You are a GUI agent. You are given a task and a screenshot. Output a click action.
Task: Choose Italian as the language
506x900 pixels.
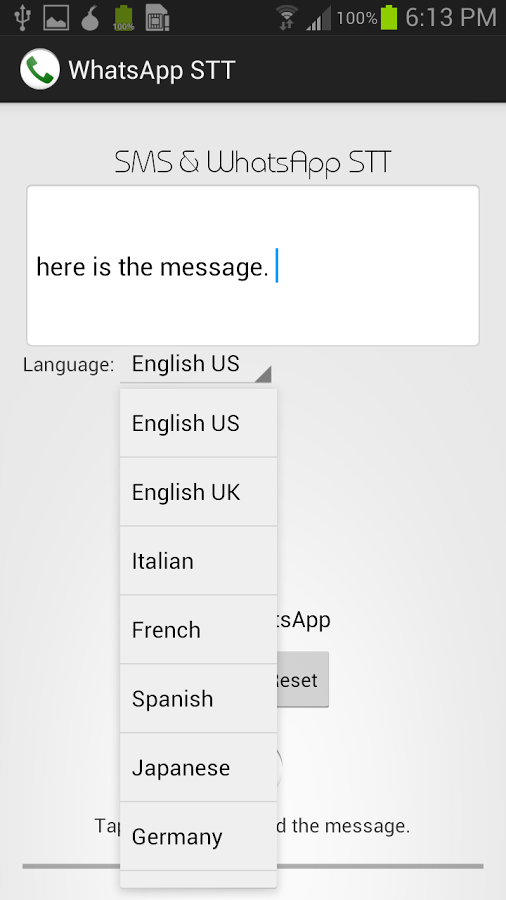[x=198, y=561]
